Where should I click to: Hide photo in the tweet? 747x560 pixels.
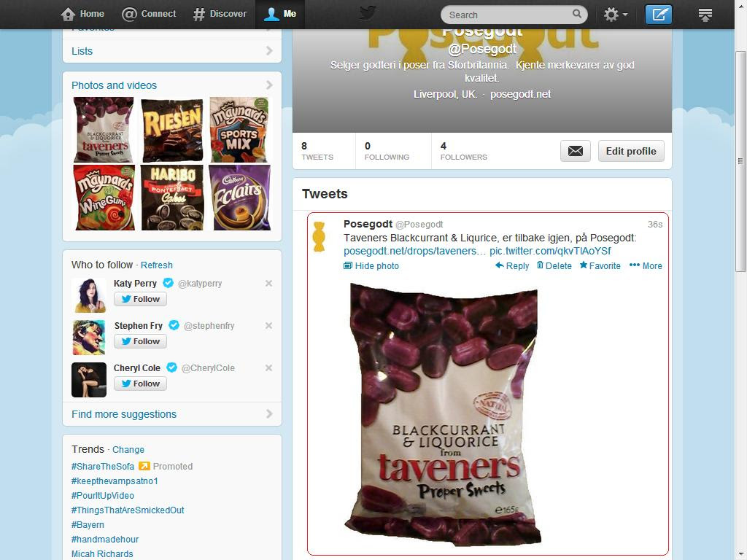point(371,265)
